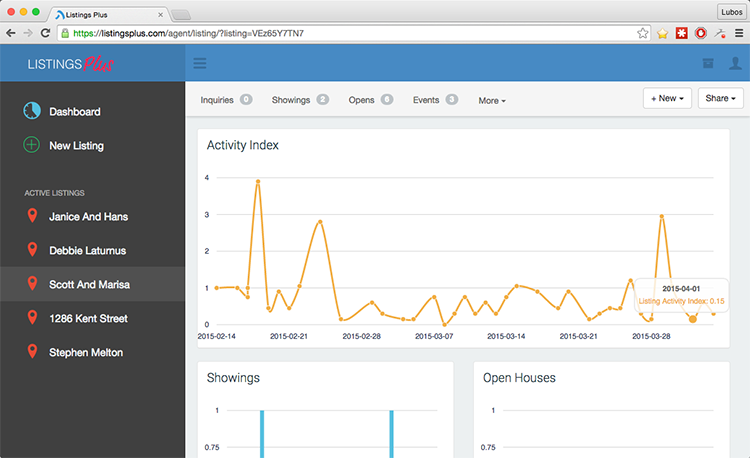The height and width of the screenshot is (458, 750).
Task: Click the wand extension icon in browser toolbar
Action: [720, 33]
